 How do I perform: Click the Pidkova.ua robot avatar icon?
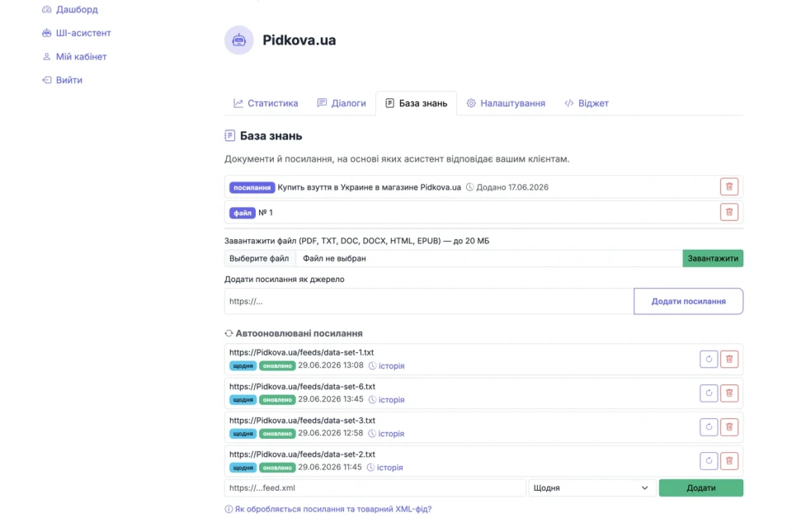239,40
